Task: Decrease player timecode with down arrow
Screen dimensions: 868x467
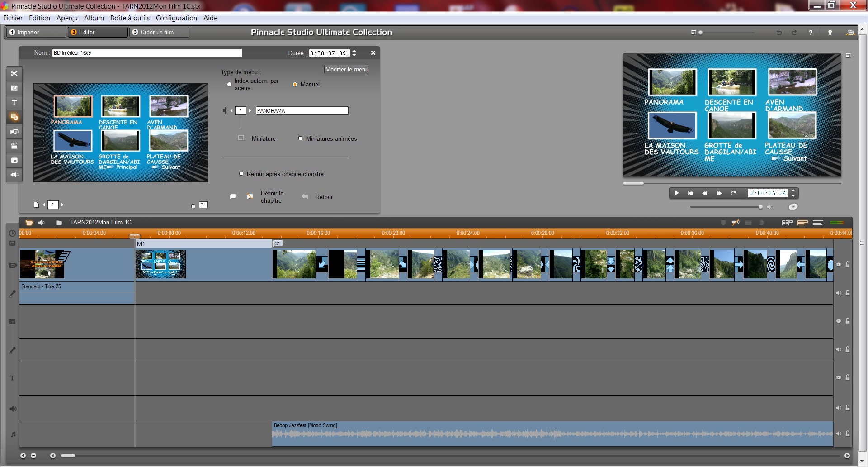Action: pyautogui.click(x=793, y=195)
